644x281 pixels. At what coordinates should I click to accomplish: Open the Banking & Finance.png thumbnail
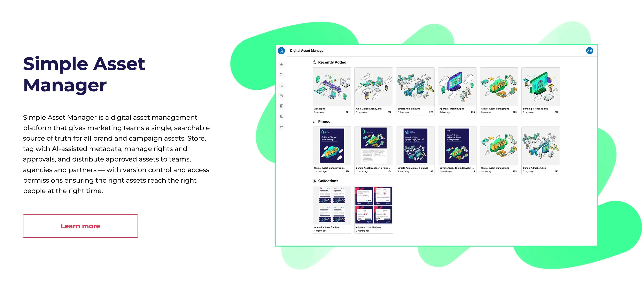(541, 87)
